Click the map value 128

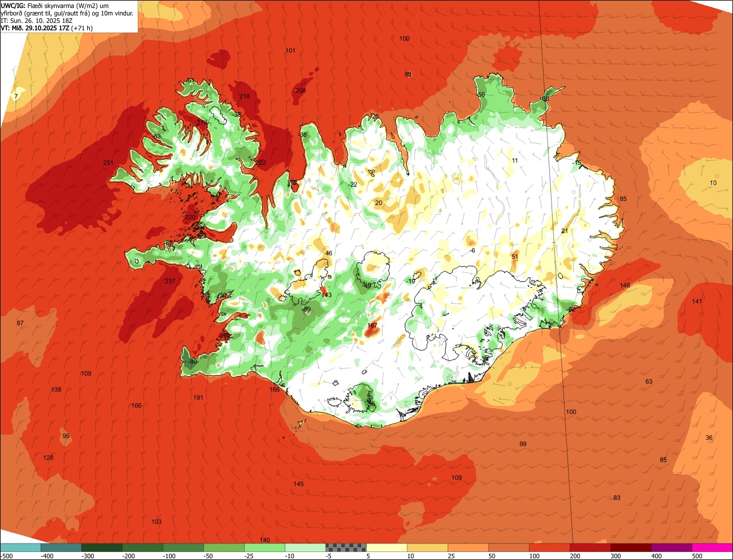48,458
